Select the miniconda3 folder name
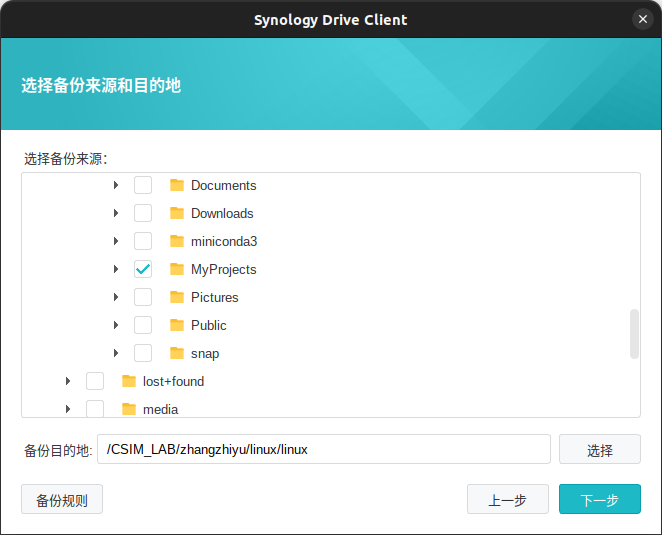 pos(224,242)
